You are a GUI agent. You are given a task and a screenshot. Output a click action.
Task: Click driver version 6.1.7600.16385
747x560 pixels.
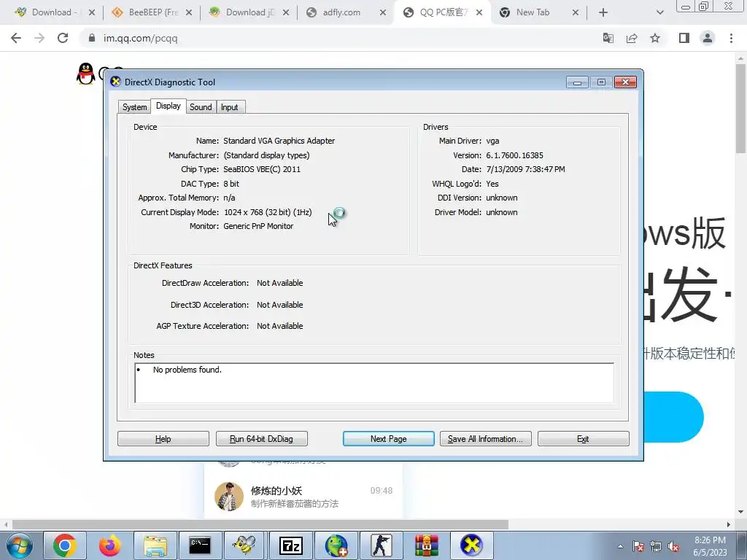point(514,155)
